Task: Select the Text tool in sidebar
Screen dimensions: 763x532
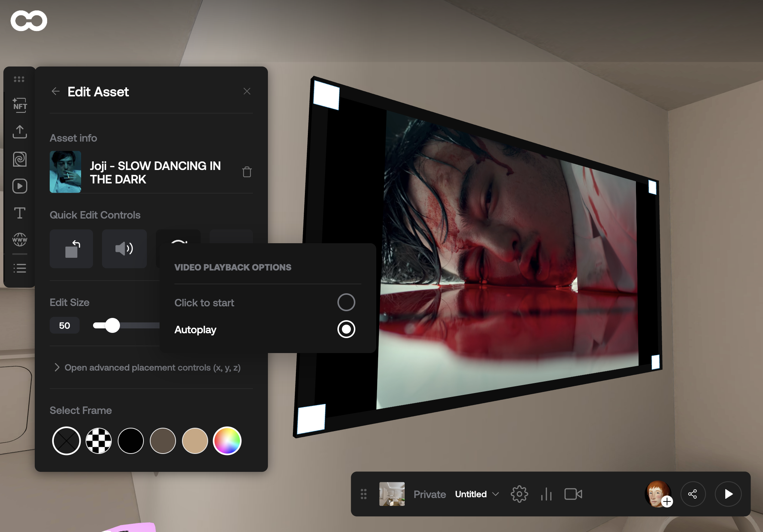Action: [20, 213]
